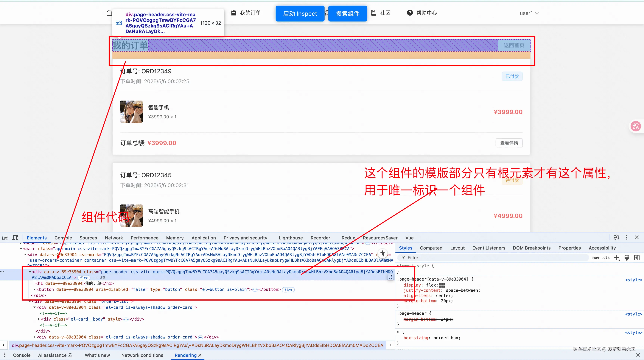Click the help center question mark icon

pyautogui.click(x=410, y=13)
